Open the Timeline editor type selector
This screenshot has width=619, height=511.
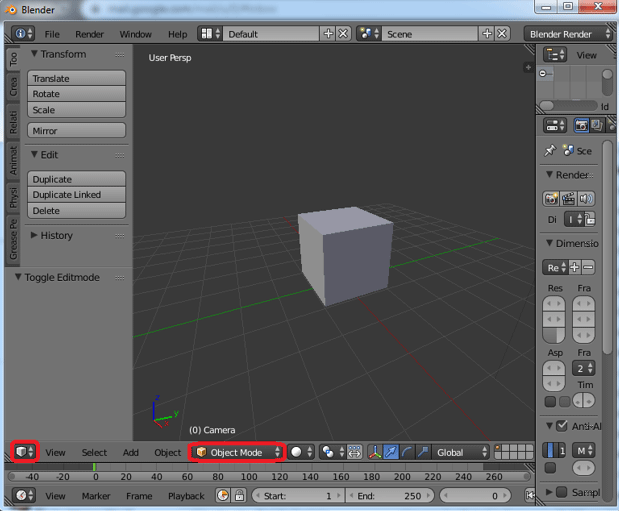point(24,495)
